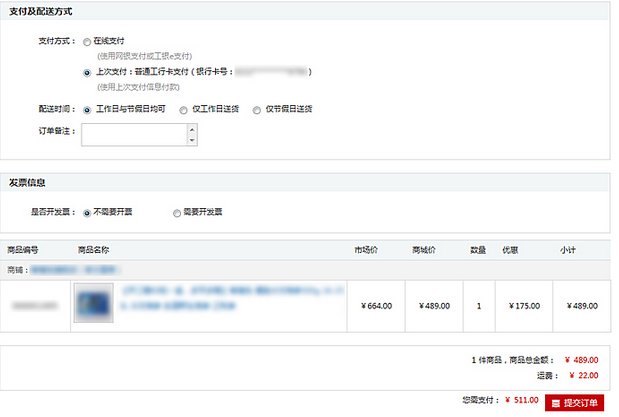The width and height of the screenshot is (619, 417).
Task: Click down arrow of 订单备注 scrollbar
Action: 192,140
